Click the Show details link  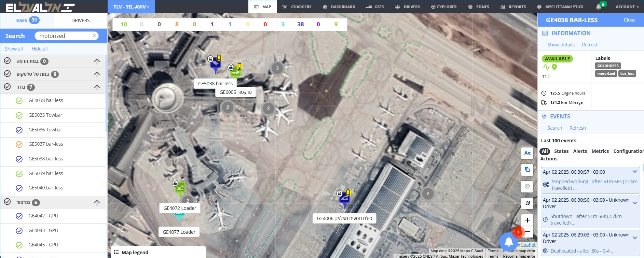click(x=561, y=45)
